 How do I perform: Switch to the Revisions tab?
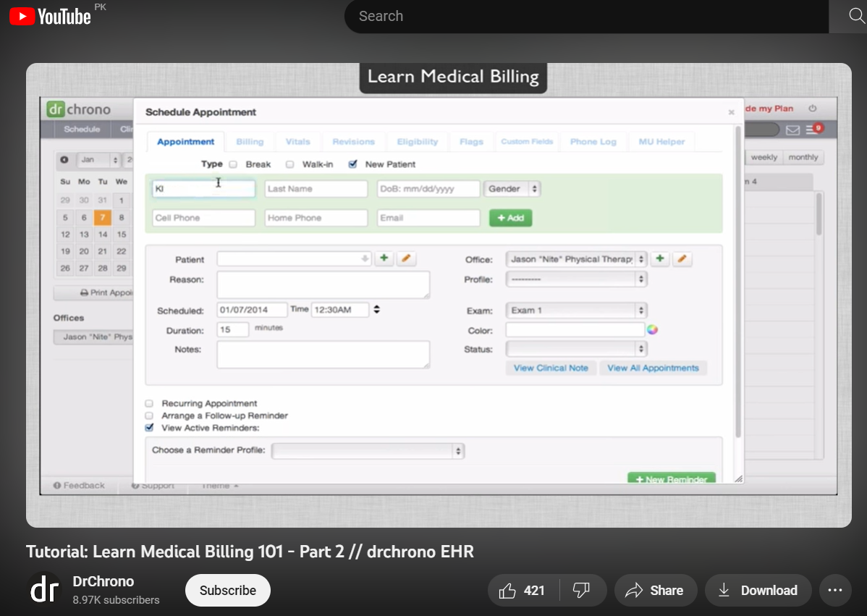(x=353, y=142)
